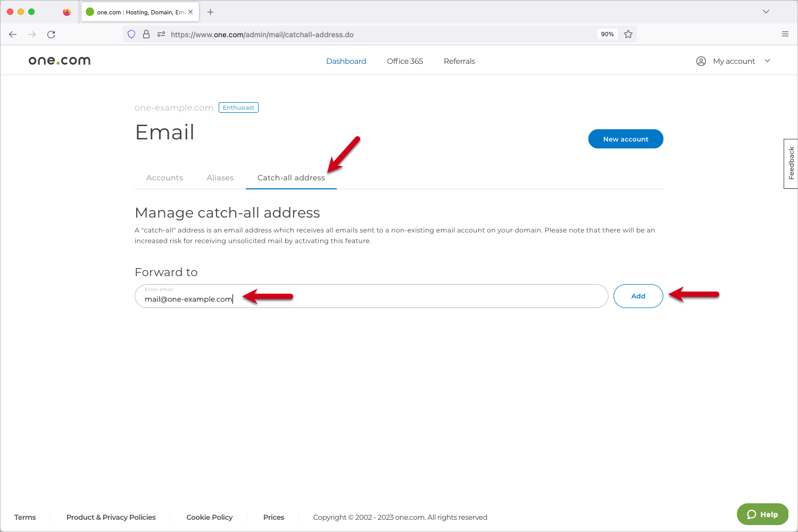The width and height of the screenshot is (798, 532).
Task: Click the browser back arrow
Action: pos(13,35)
